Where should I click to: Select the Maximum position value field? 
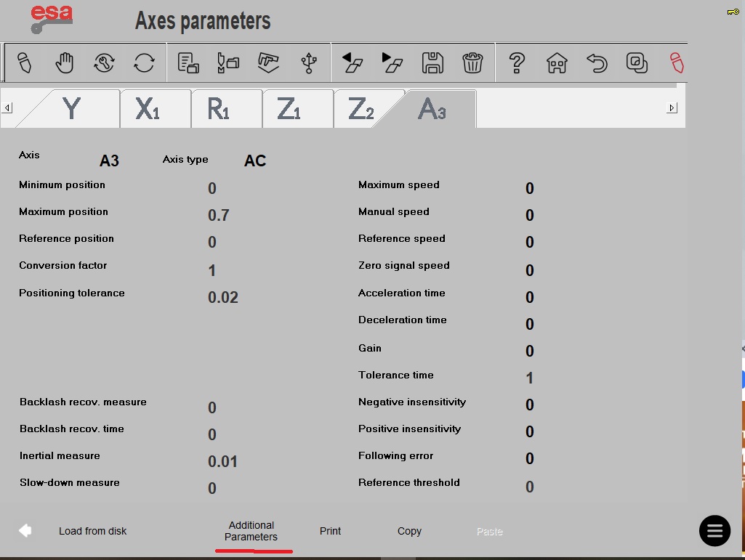click(x=219, y=215)
